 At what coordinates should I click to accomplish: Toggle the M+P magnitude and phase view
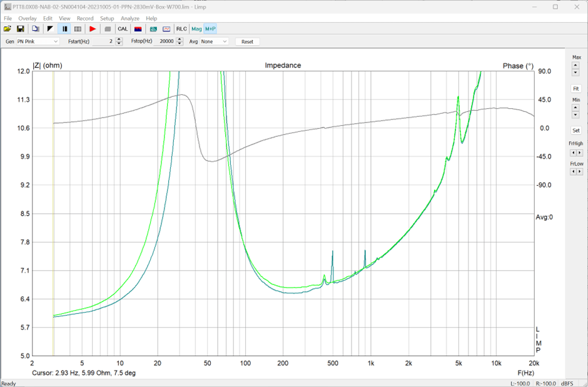210,29
